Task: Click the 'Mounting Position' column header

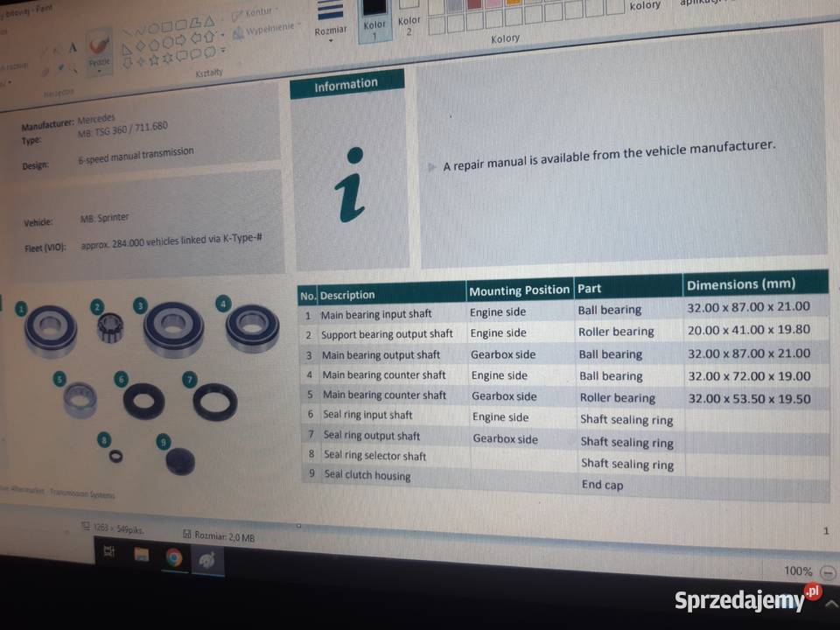Action: [519, 290]
